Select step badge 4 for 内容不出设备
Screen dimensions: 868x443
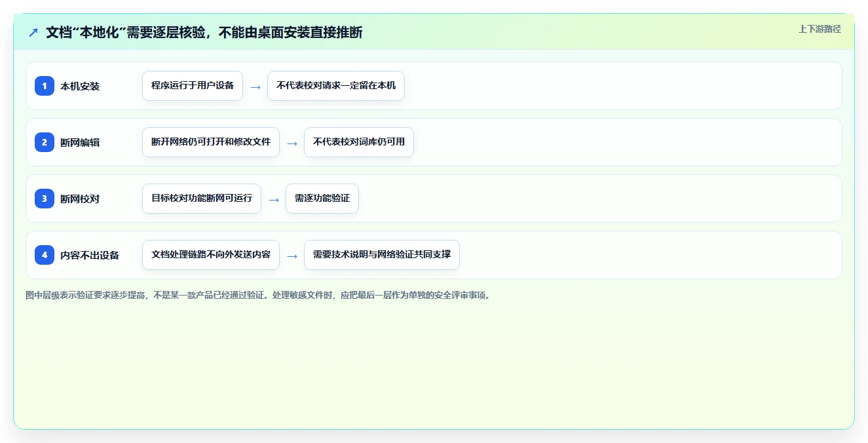pyautogui.click(x=45, y=255)
